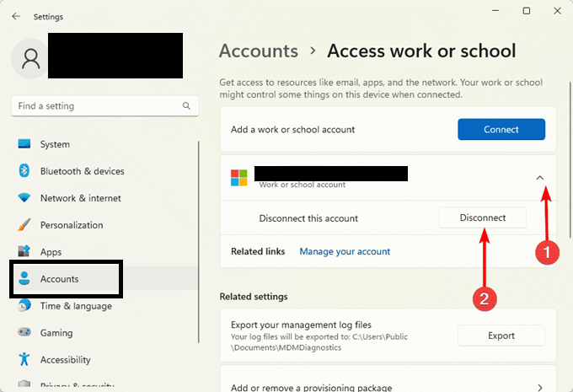Click the sidebar navigation scrollbar
Viewport: 573px width, 392px height.
coord(199,242)
